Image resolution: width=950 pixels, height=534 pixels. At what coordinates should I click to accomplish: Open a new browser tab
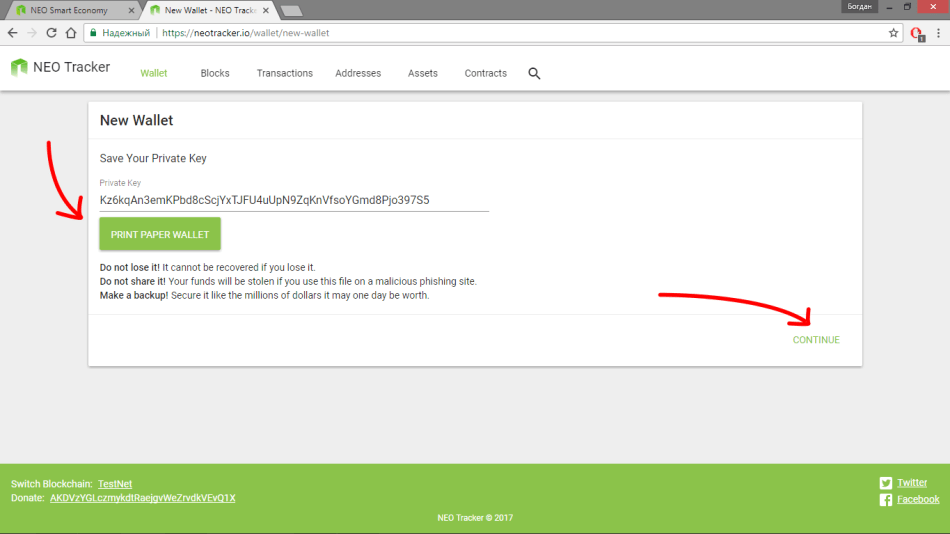point(291,11)
